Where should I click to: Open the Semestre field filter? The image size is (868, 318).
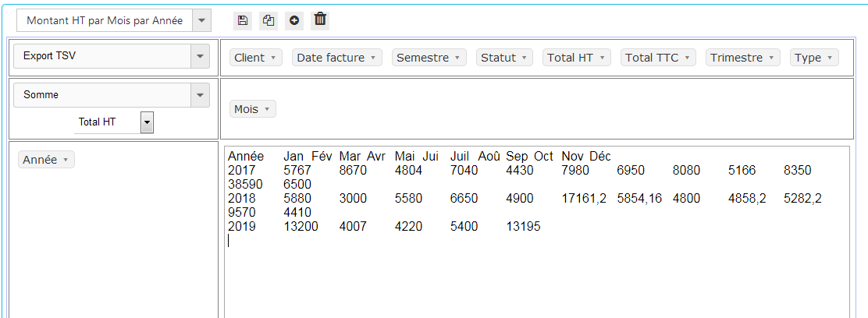[457, 58]
